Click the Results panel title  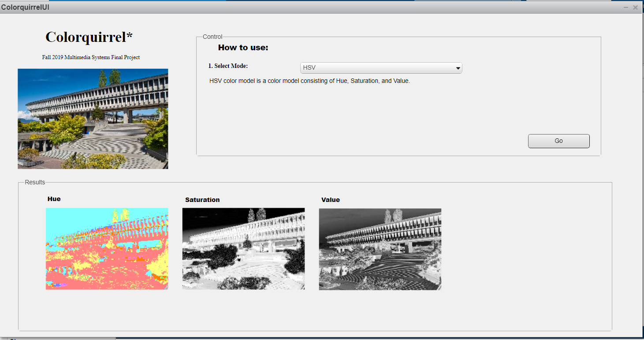35,182
